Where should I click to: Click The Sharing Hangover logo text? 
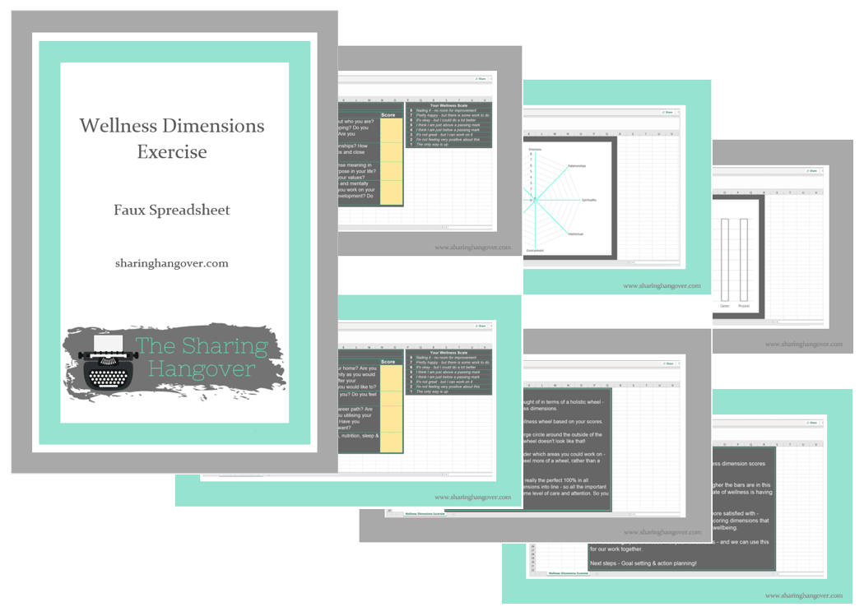tap(202, 357)
